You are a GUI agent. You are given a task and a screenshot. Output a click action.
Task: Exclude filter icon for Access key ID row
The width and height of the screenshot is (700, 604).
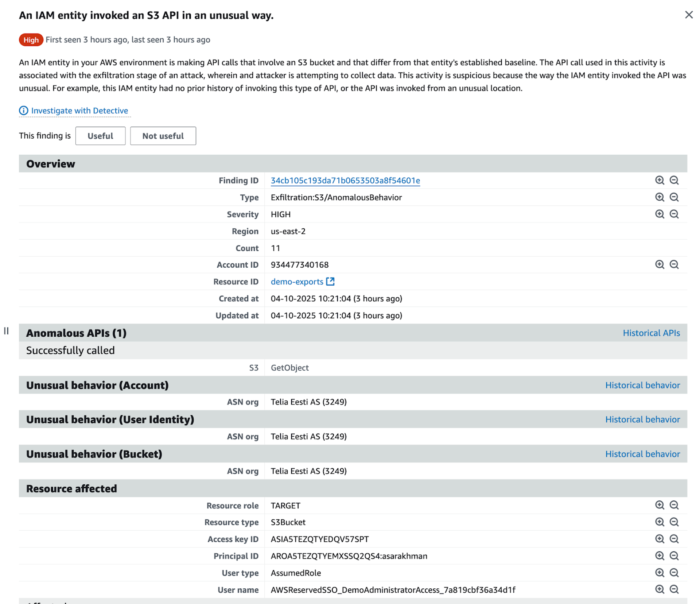[674, 539]
